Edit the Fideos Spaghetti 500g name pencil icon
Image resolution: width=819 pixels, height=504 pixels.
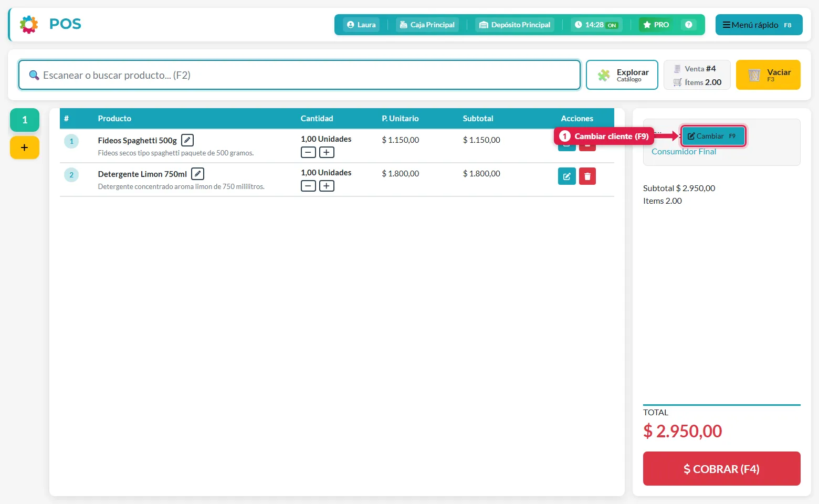(x=187, y=140)
